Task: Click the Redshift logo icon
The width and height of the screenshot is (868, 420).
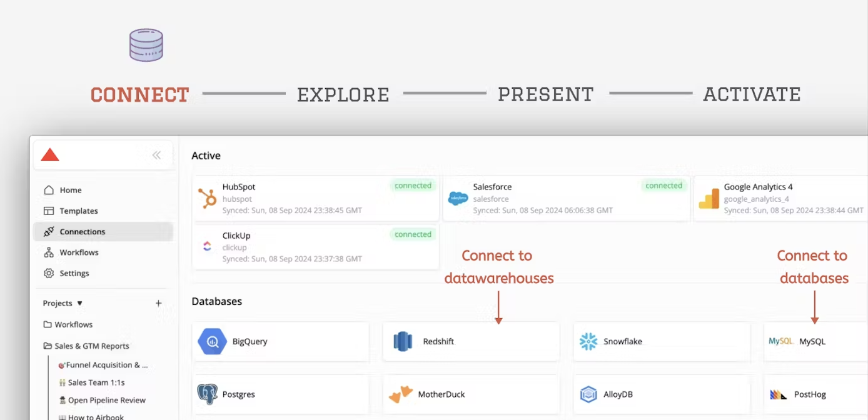Action: pos(403,341)
